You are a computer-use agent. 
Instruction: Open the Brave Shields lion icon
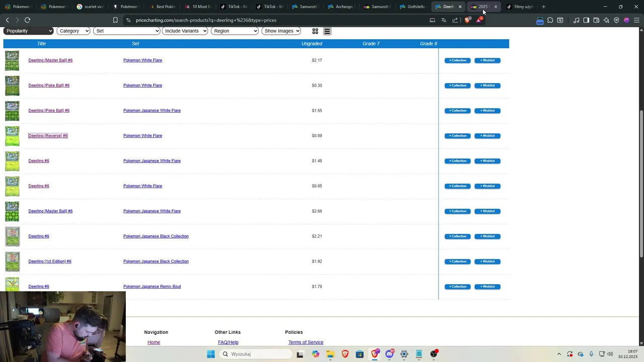click(x=467, y=20)
